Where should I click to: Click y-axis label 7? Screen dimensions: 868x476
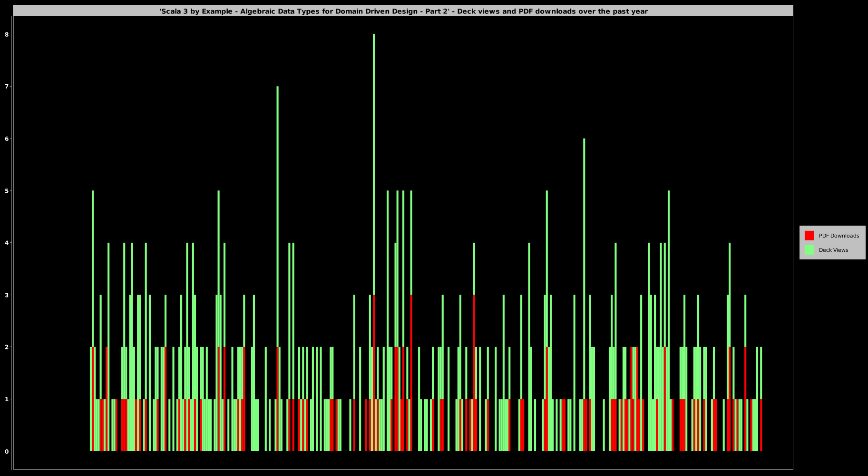point(7,87)
